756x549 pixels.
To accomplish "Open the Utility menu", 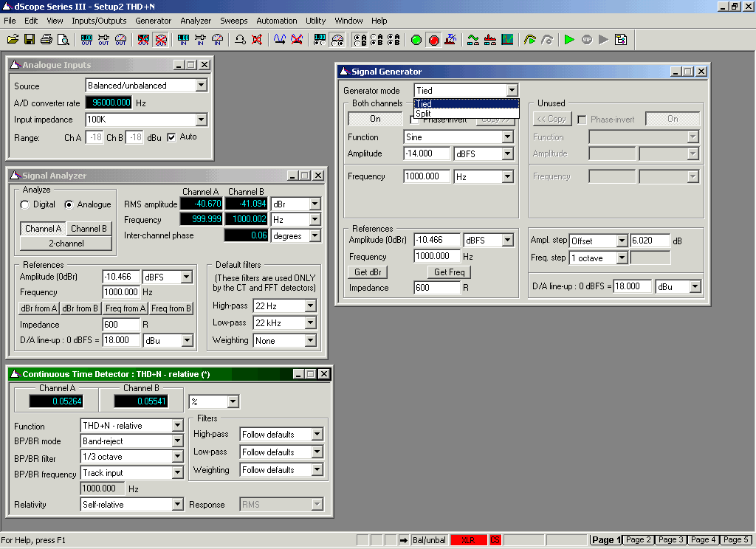I will 316,21.
